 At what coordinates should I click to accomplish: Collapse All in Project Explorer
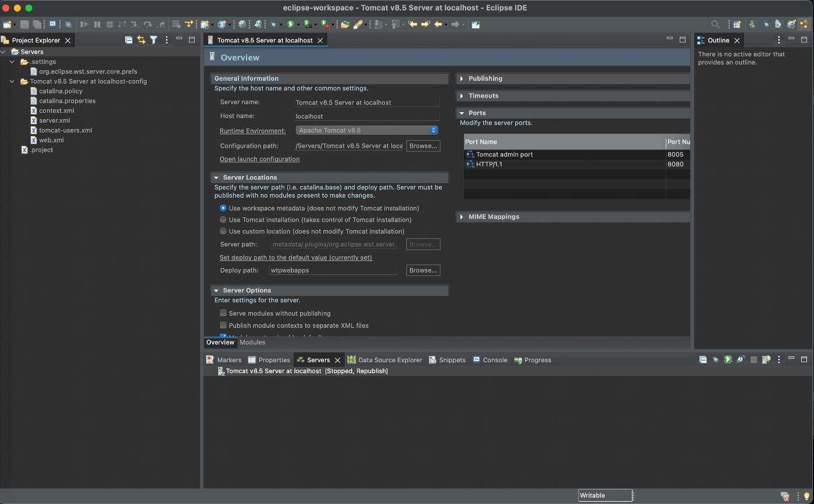[x=128, y=40]
